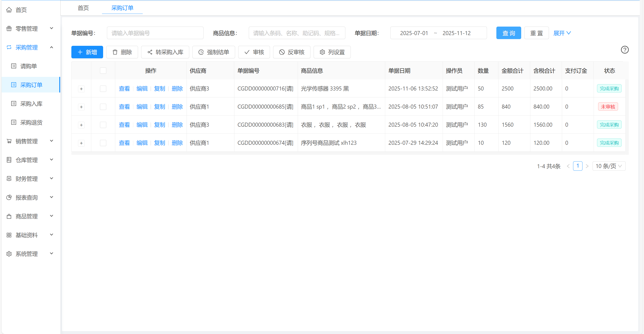The image size is (644, 334).
Task: Toggle the select-all header checkbox
Action: 103,71
